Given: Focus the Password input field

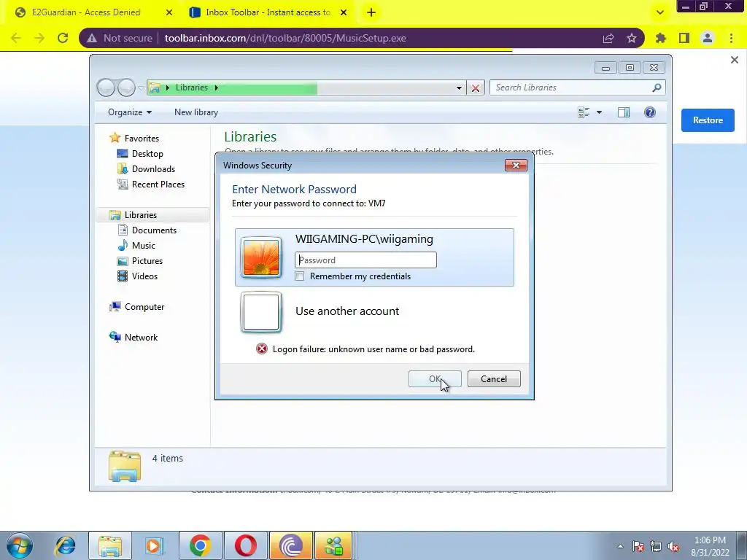Looking at the screenshot, I should pos(365,260).
